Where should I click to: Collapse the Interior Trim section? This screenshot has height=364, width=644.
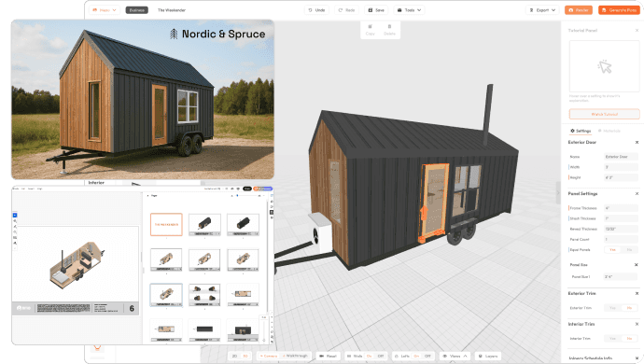[x=637, y=324]
